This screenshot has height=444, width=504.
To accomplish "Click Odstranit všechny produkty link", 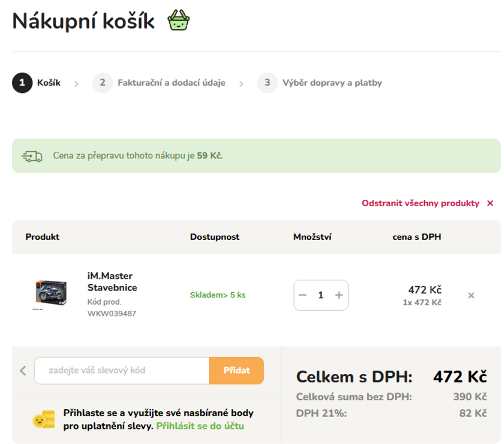I will tap(420, 203).
